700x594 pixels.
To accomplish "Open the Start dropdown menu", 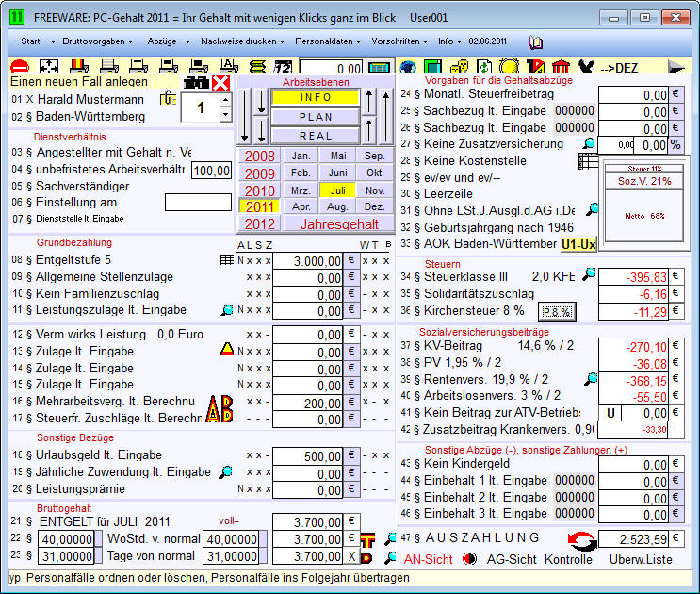I will click(x=38, y=41).
